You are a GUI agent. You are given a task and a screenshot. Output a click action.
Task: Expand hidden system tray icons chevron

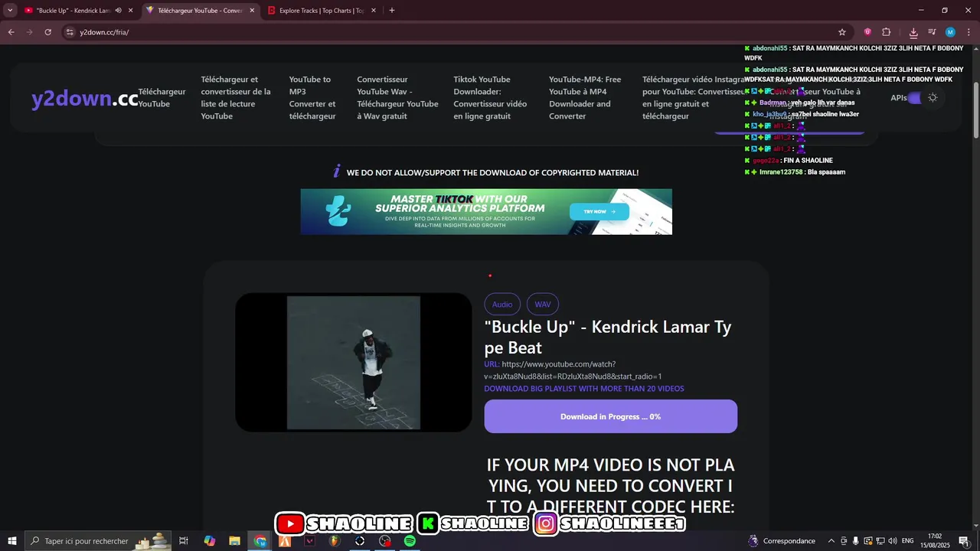click(x=831, y=541)
